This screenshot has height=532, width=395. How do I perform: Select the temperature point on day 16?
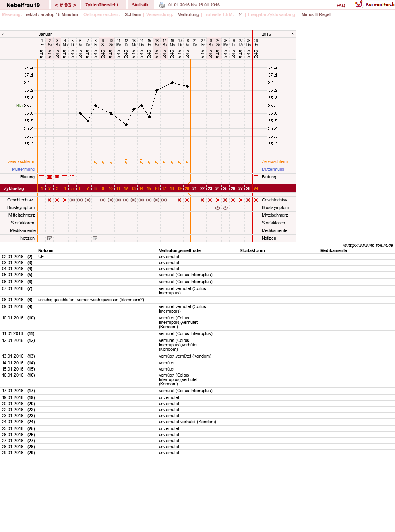coord(157,91)
